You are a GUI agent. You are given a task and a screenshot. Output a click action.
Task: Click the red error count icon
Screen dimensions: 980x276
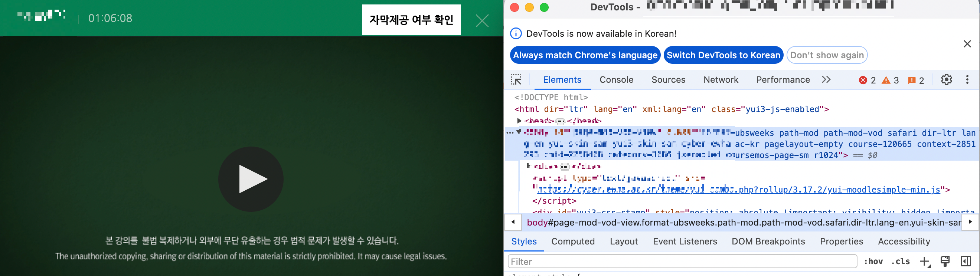pyautogui.click(x=863, y=80)
